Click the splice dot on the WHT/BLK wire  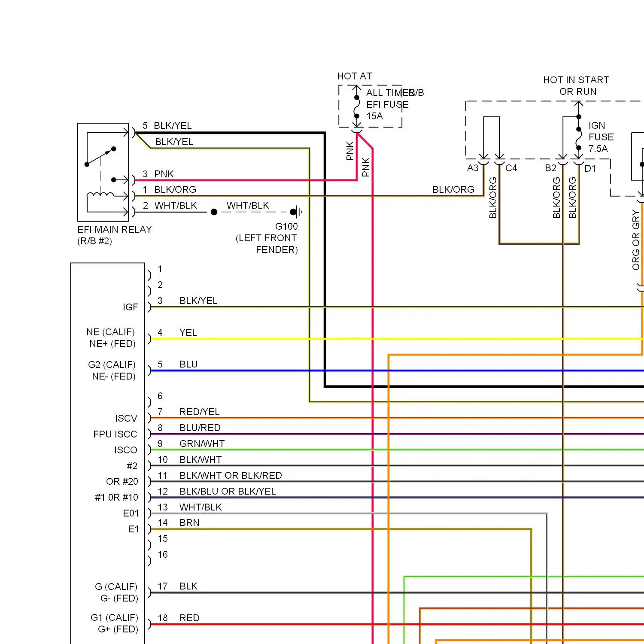coord(214,212)
